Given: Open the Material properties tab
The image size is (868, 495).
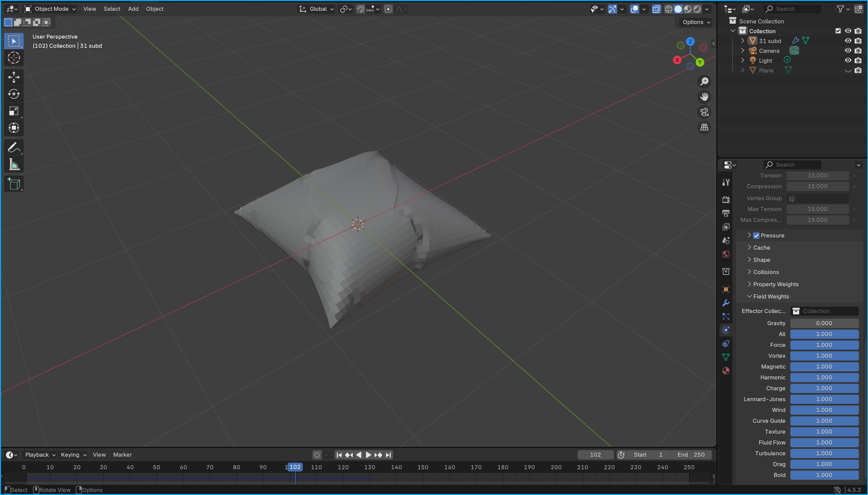Looking at the screenshot, I should 726,371.
